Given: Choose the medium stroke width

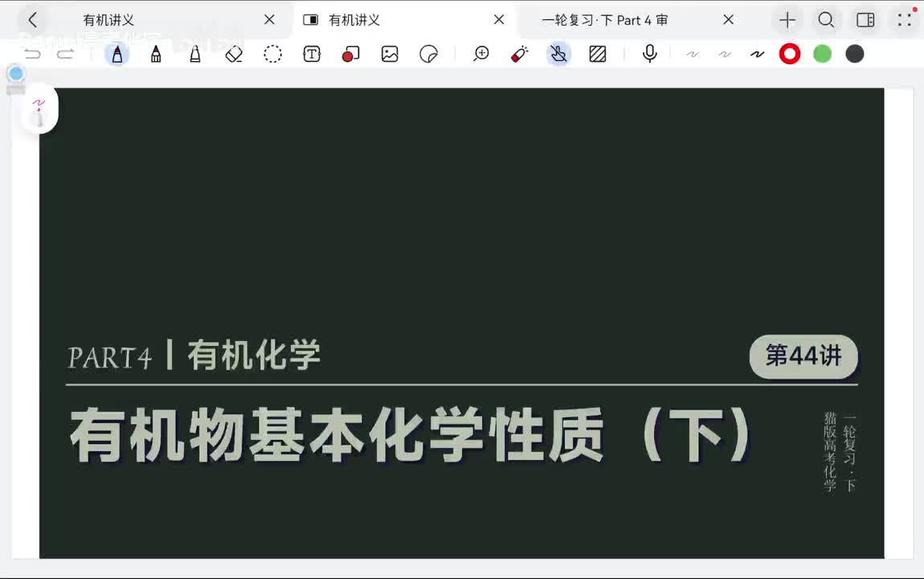Looking at the screenshot, I should point(724,54).
